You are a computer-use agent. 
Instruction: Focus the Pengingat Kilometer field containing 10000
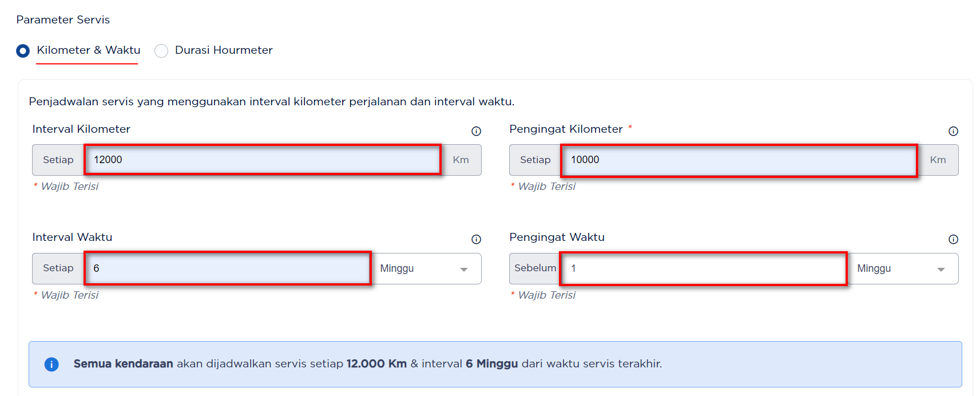click(739, 160)
